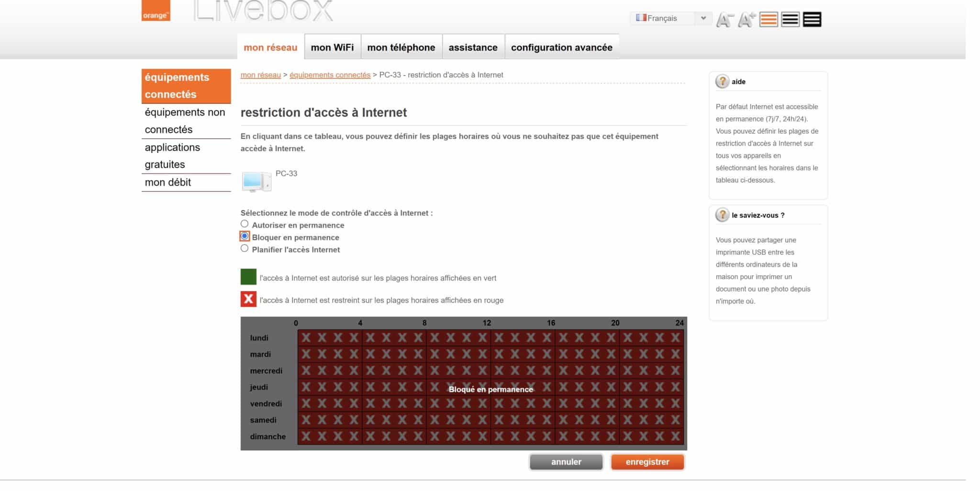The width and height of the screenshot is (980, 491).
Task: Click the 'le saviez-vous' question mark icon
Action: [x=722, y=215]
